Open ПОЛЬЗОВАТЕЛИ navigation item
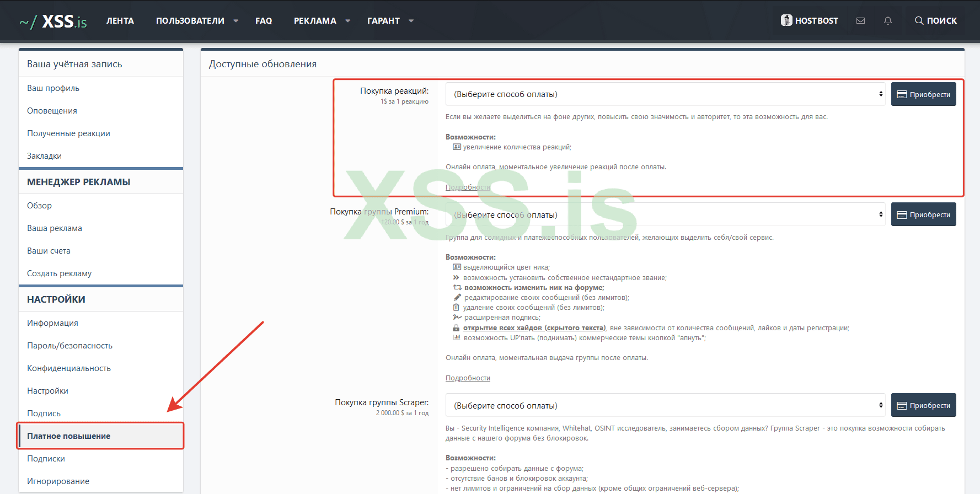980x494 pixels. tap(190, 21)
